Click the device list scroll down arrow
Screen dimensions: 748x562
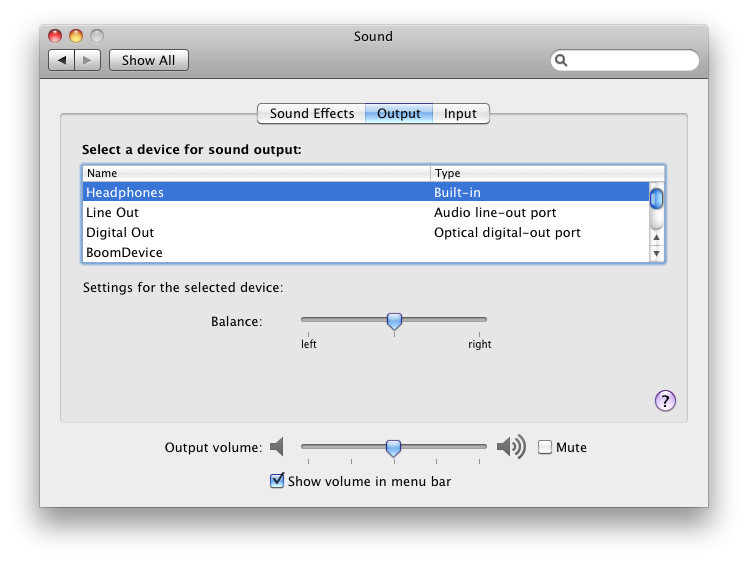(x=656, y=253)
